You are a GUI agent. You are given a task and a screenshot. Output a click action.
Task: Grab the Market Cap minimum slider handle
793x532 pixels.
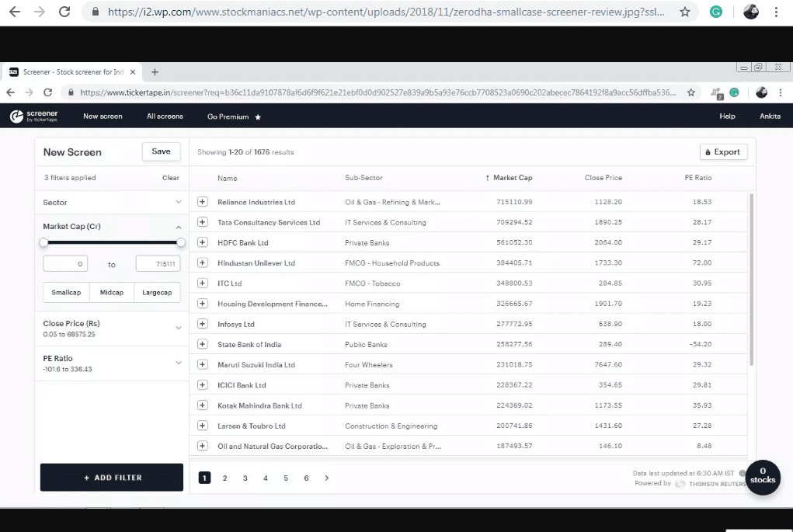tap(44, 243)
